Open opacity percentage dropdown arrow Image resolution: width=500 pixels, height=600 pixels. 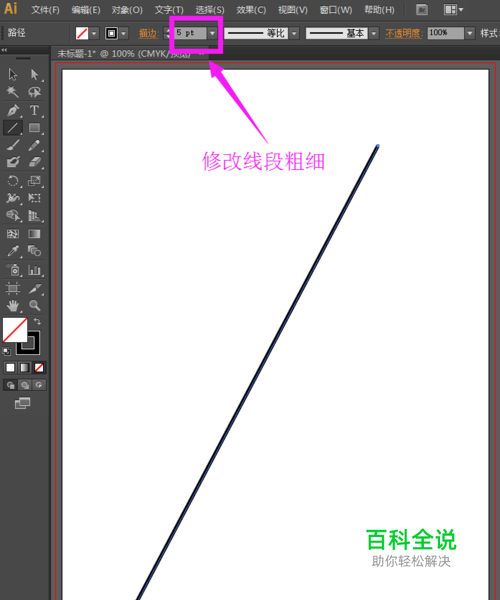[470, 33]
